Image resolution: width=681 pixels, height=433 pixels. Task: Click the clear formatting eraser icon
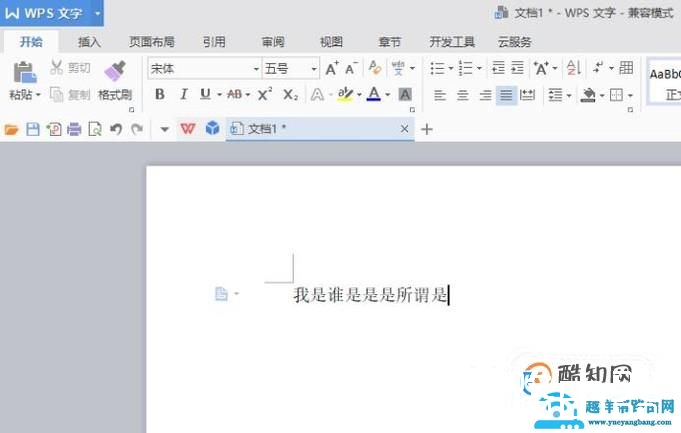(375, 67)
